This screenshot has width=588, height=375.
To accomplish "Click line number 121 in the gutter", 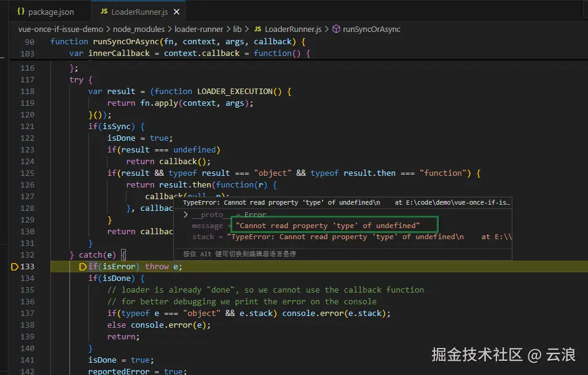I will 28,126.
